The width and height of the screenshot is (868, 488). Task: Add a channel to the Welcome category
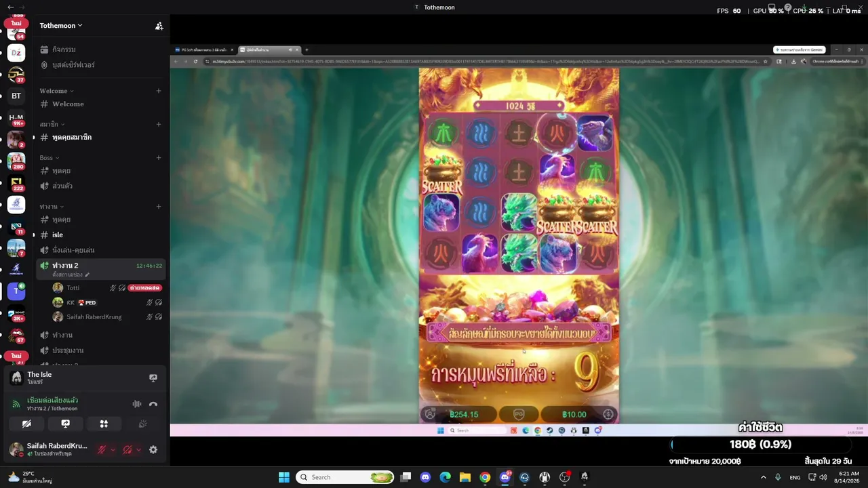click(x=159, y=91)
